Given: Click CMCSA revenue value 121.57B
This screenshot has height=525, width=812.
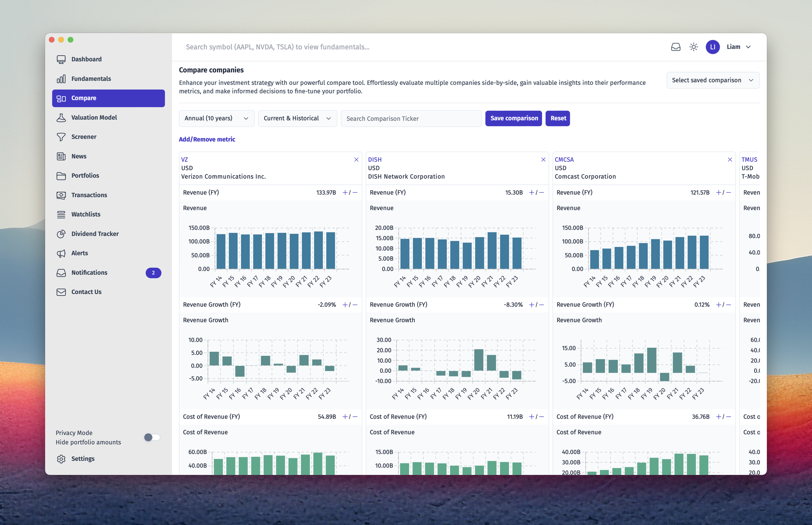Looking at the screenshot, I should click(x=700, y=193).
